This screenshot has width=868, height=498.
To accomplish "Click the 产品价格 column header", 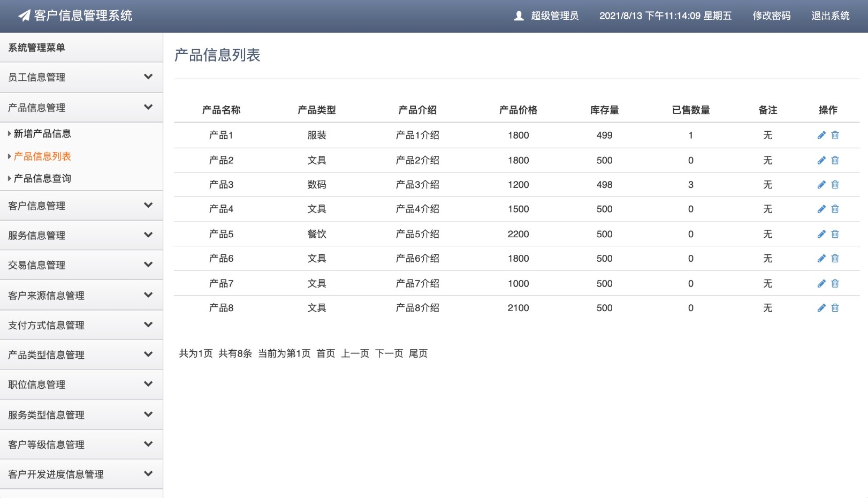I will (x=518, y=110).
